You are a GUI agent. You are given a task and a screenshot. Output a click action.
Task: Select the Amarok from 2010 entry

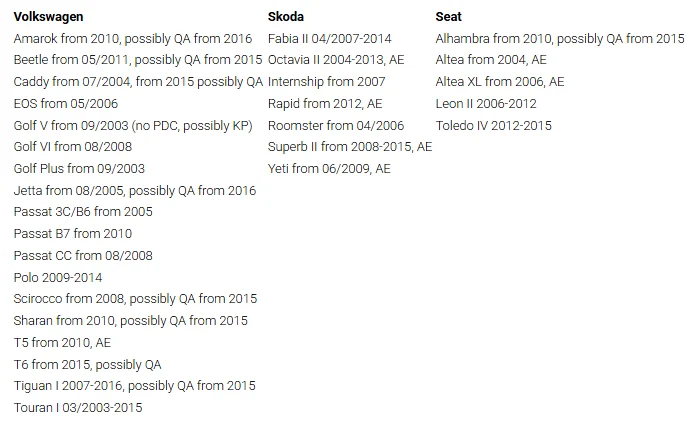[x=133, y=38]
